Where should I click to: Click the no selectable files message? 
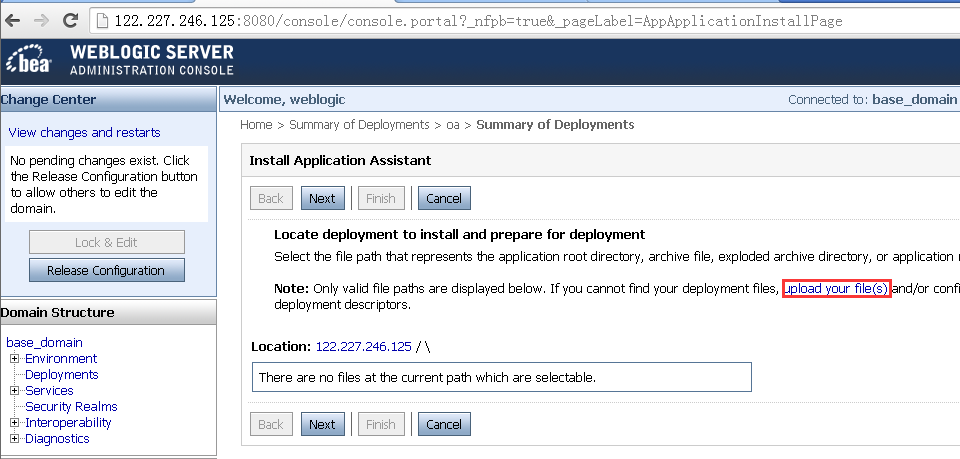tap(427, 378)
